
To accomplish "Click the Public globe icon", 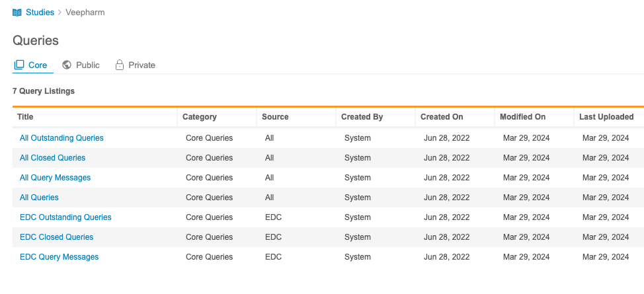I will tap(67, 65).
